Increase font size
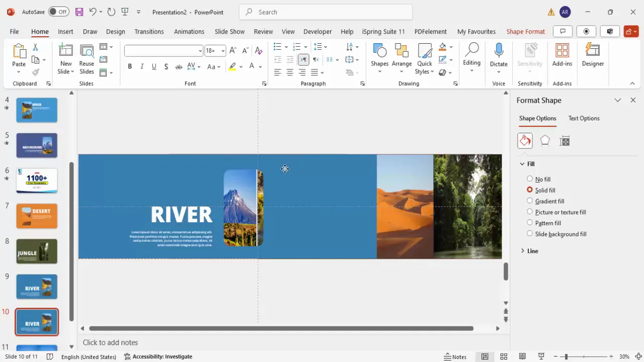The height and width of the screenshot is (362, 644). tap(233, 51)
